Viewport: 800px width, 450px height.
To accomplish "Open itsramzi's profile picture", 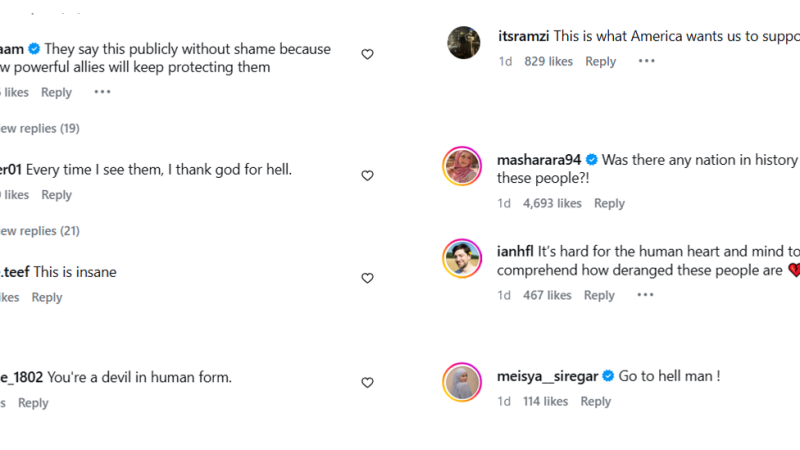I will (x=463, y=44).
